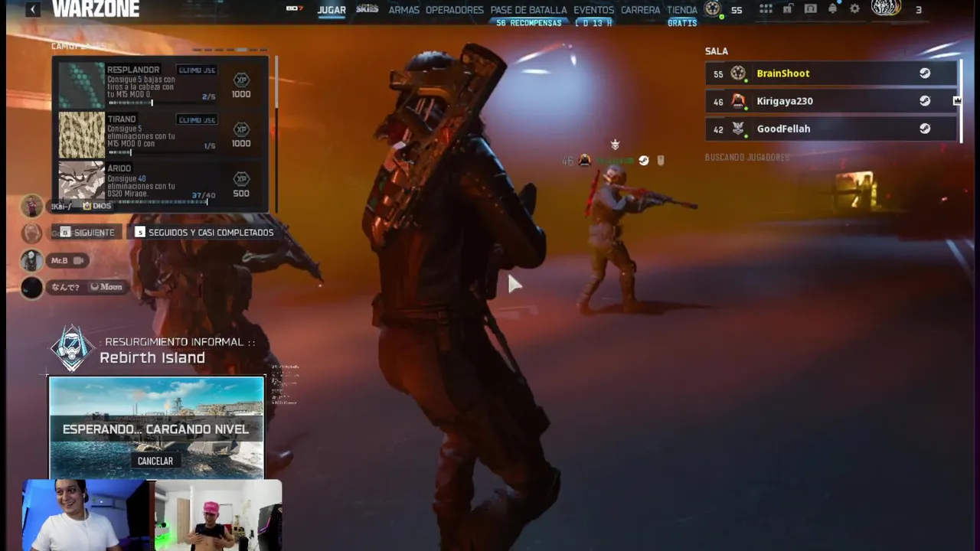The image size is (980, 551).
Task: Select Kirigaya230 player row
Action: [x=831, y=101]
